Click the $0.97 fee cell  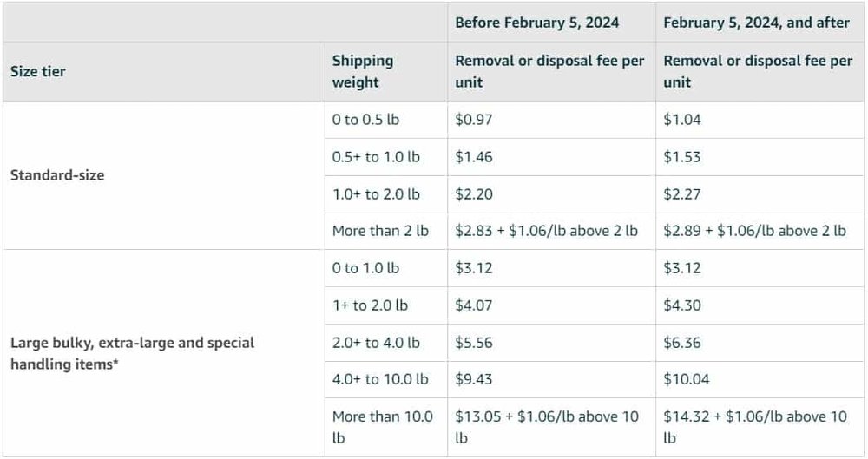tap(473, 120)
